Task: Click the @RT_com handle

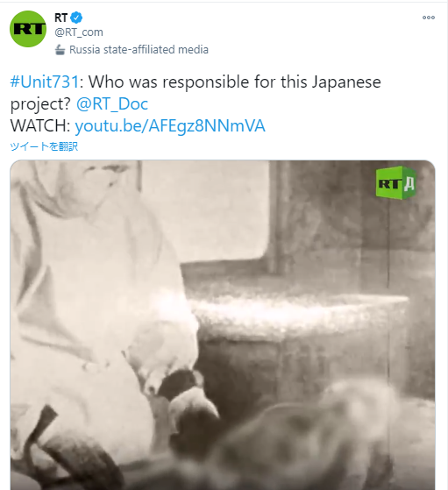Action: pyautogui.click(x=79, y=32)
